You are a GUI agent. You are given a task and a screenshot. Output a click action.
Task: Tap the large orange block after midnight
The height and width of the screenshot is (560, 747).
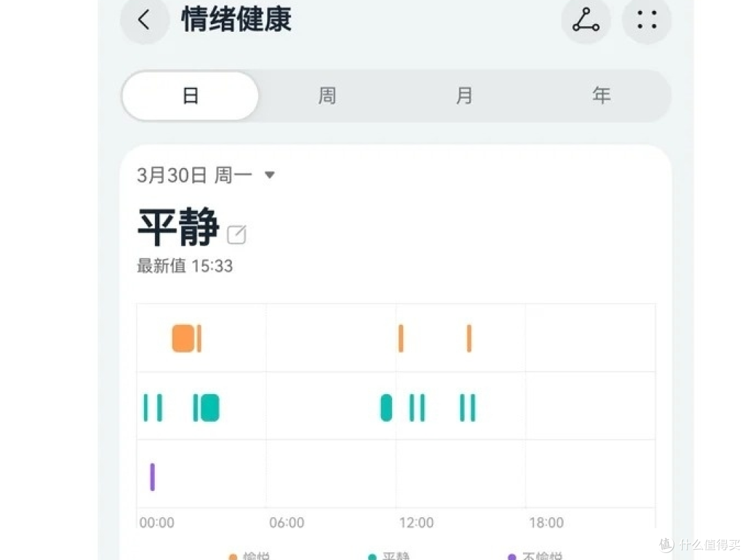(183, 339)
